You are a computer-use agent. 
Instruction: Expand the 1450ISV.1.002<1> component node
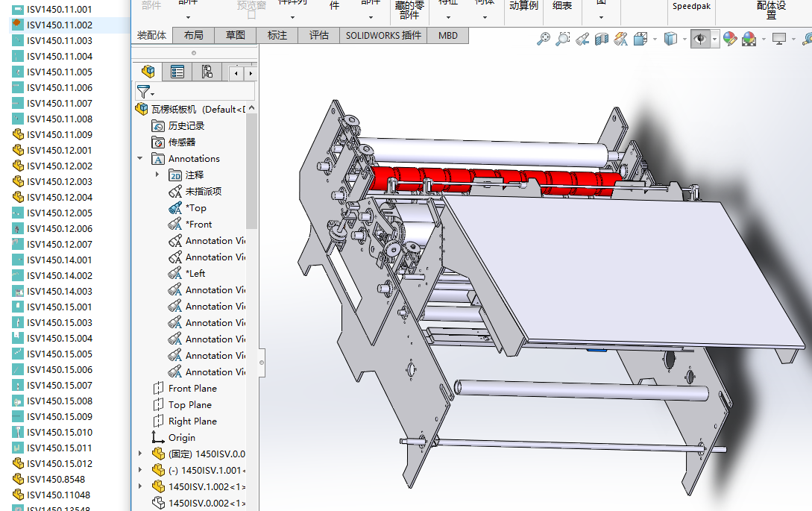click(140, 486)
